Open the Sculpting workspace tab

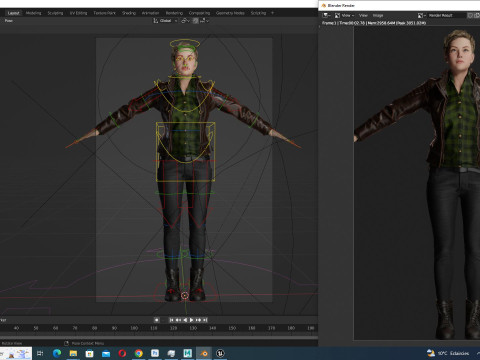pos(55,13)
